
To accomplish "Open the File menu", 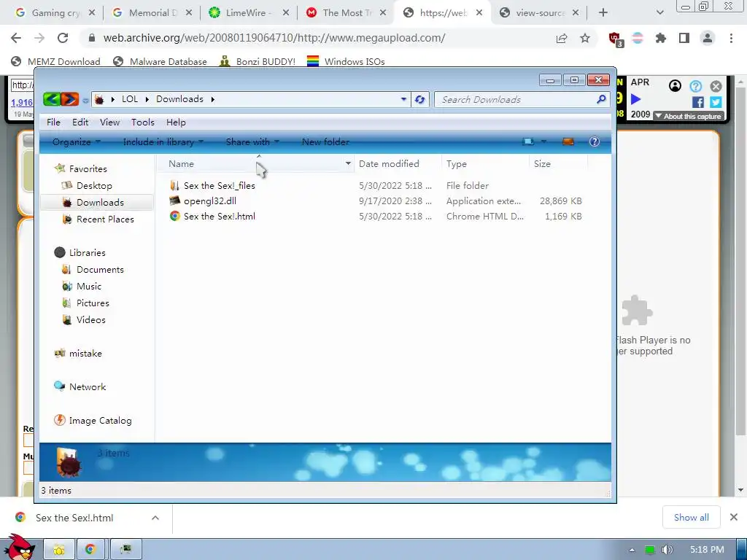I will click(53, 122).
